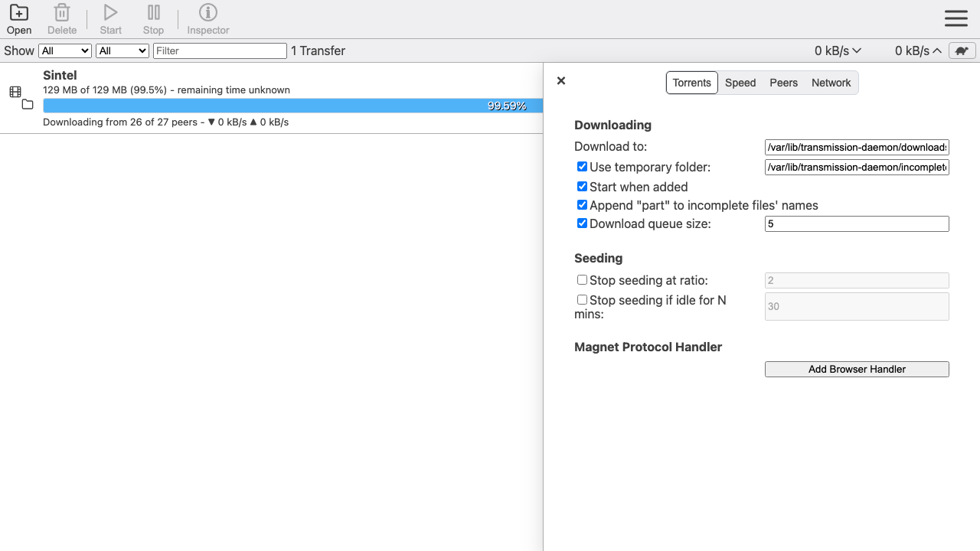Select the Sintel torrent title

click(60, 75)
